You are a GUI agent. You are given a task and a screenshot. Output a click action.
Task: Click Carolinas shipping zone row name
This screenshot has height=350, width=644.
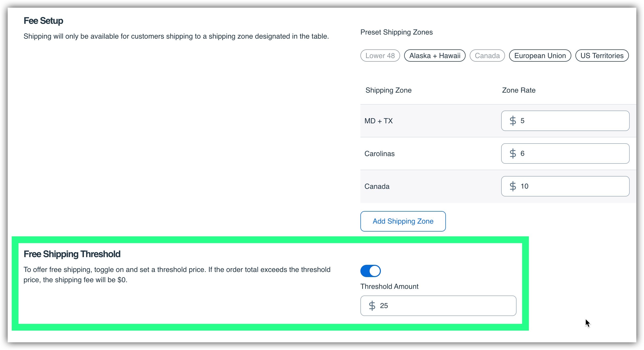pos(379,154)
